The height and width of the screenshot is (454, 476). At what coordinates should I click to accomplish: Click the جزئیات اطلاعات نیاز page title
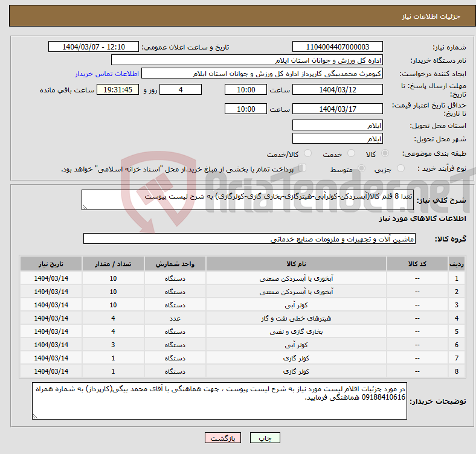click(x=431, y=16)
